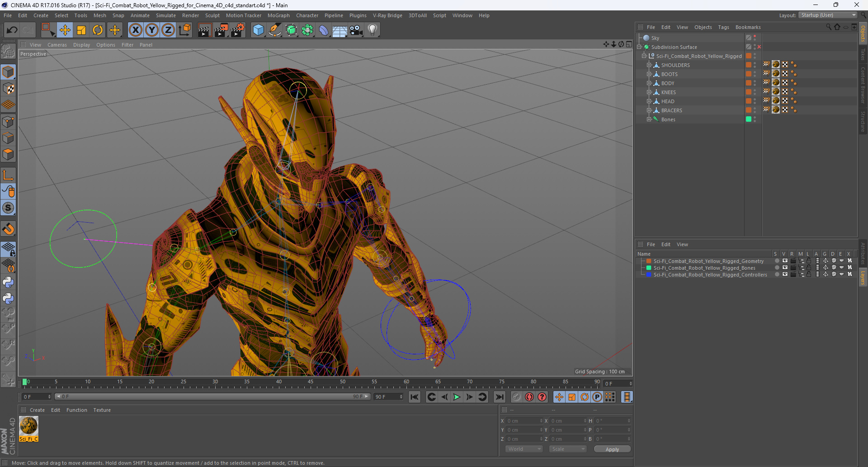
Task: Go to end of animation
Action: coord(500,397)
